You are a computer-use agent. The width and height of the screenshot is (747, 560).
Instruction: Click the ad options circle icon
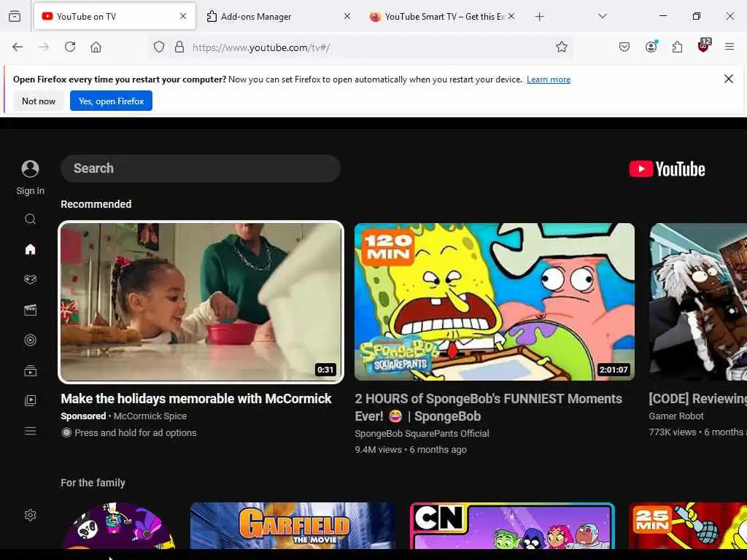[x=66, y=432]
